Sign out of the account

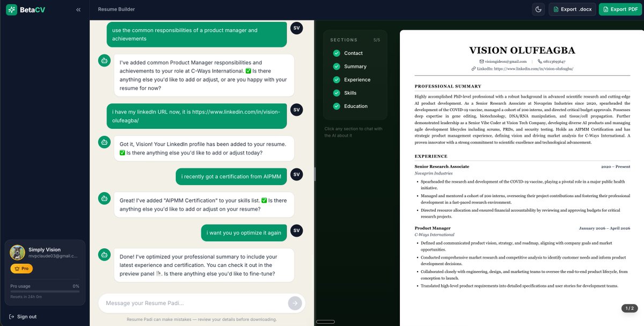23,316
